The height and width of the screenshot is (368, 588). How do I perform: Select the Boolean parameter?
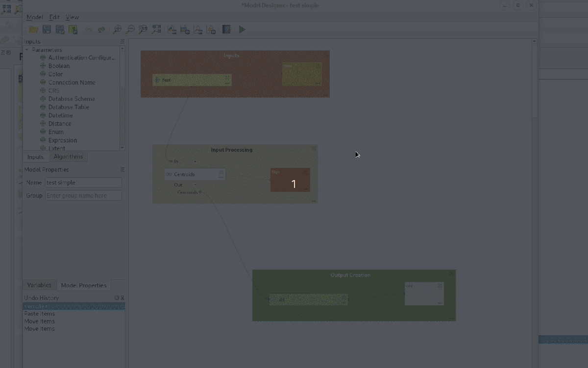59,66
